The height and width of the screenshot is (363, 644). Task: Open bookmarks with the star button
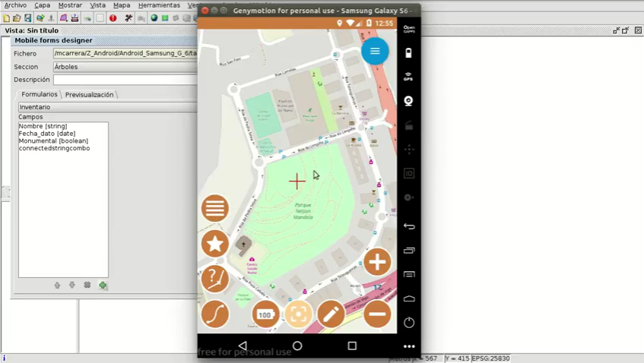(x=215, y=244)
